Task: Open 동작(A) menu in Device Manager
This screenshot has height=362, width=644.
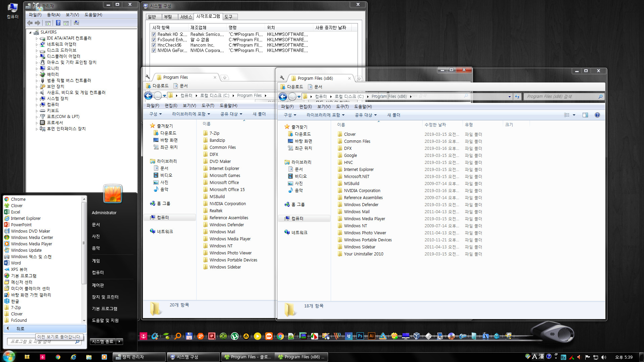Action: (53, 15)
